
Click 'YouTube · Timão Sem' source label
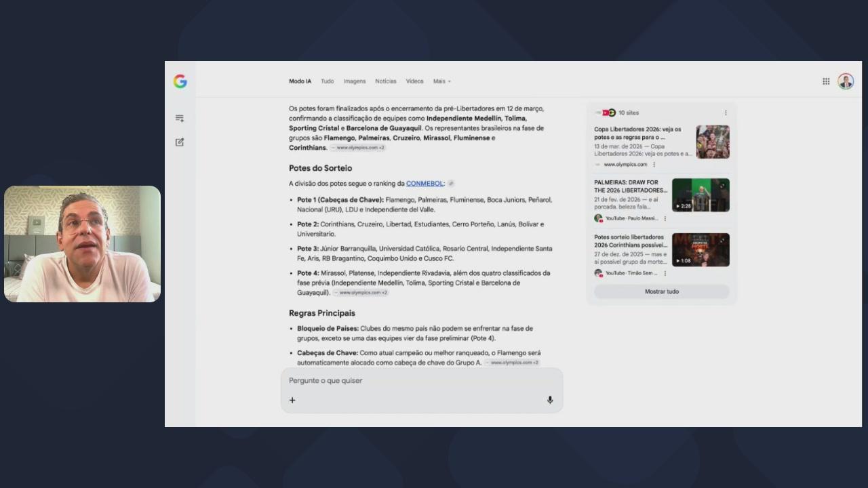632,273
